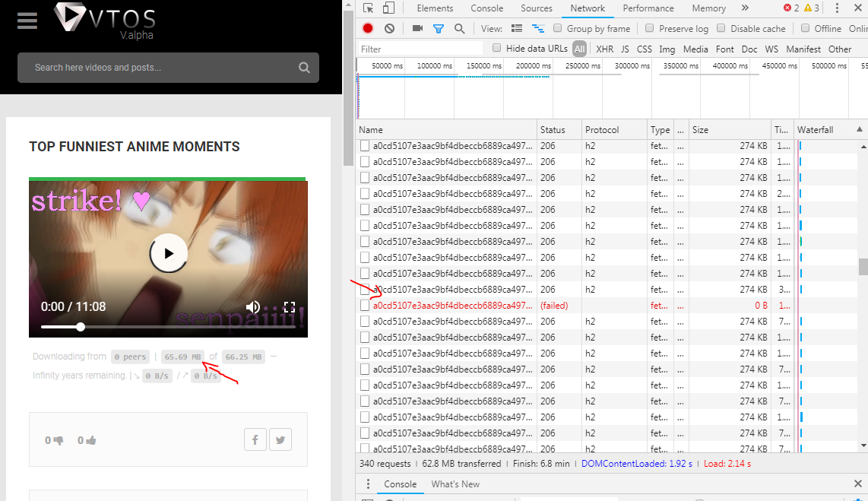Screen dimensions: 868x501
Task: Enable Group by frame checkbox
Action: (x=557, y=28)
